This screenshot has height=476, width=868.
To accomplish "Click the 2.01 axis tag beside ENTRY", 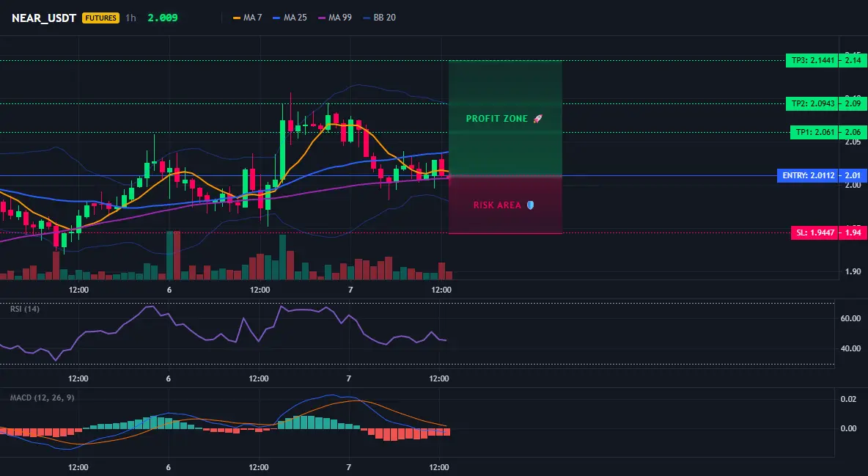I will point(853,176).
